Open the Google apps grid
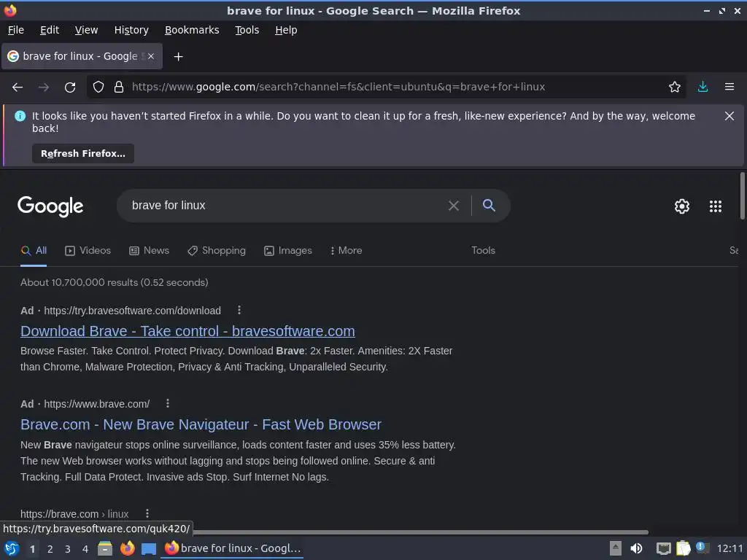Viewport: 747px width, 560px height. (715, 206)
